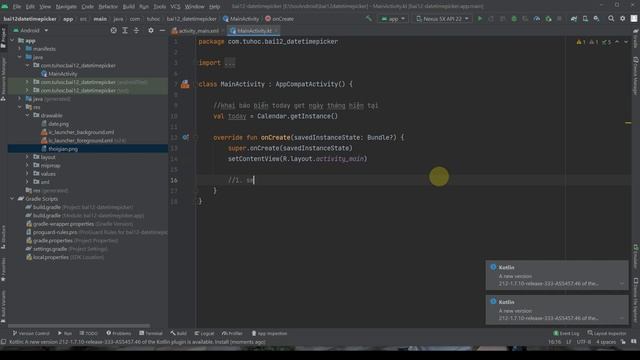The height and width of the screenshot is (360, 640).
Task: Click the override gutter icon beside onCreate
Action: tap(185, 138)
